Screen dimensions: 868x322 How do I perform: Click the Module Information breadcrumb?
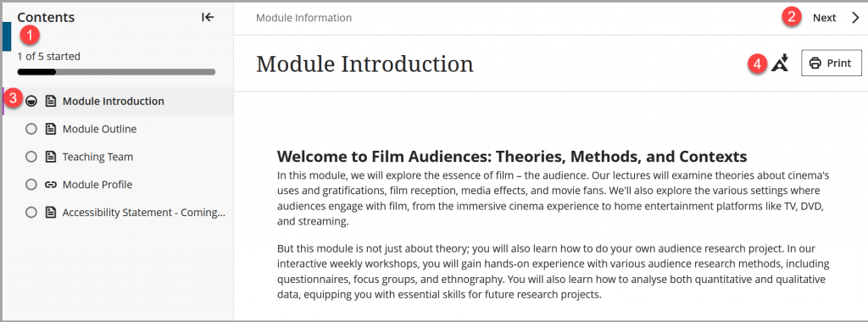pos(303,18)
